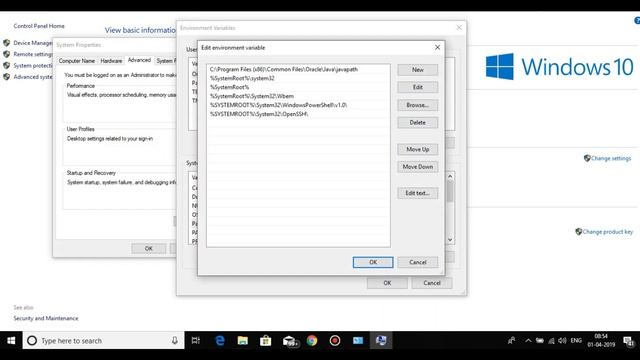
Task: Click the taskbar clock showing 01-04-2019
Action: click(x=601, y=340)
